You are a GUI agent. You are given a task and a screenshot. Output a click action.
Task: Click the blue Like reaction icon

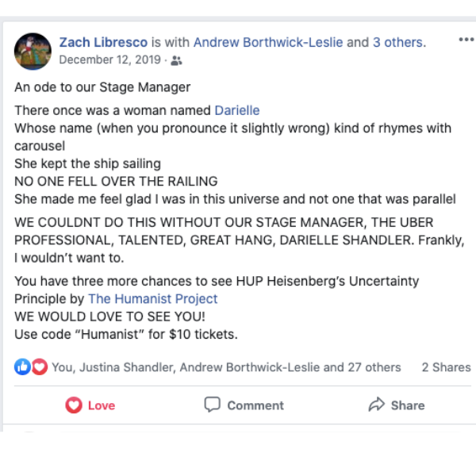[22, 367]
